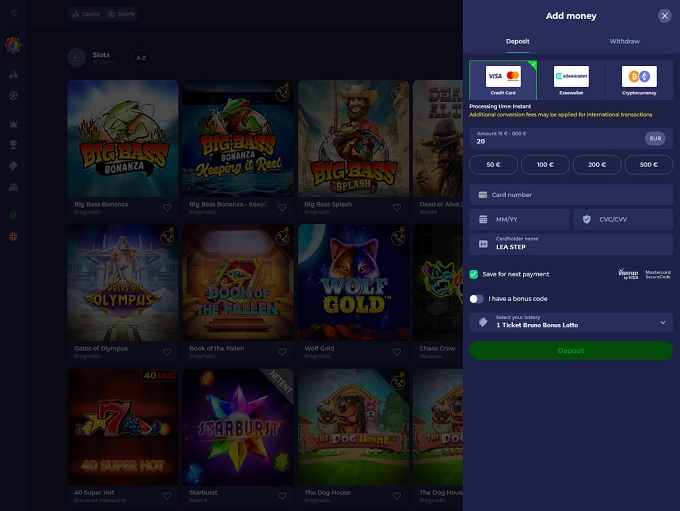Enable the I have a bonus code toggle
The image size is (680, 511).
pyautogui.click(x=477, y=298)
